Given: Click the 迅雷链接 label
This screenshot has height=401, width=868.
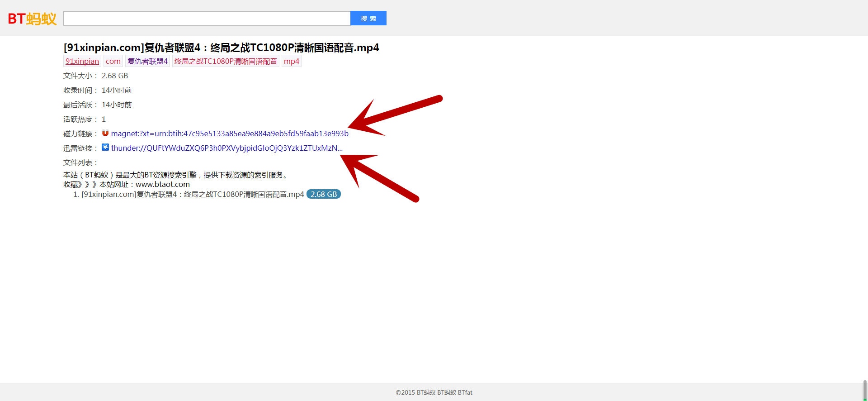Looking at the screenshot, I should [x=80, y=148].
